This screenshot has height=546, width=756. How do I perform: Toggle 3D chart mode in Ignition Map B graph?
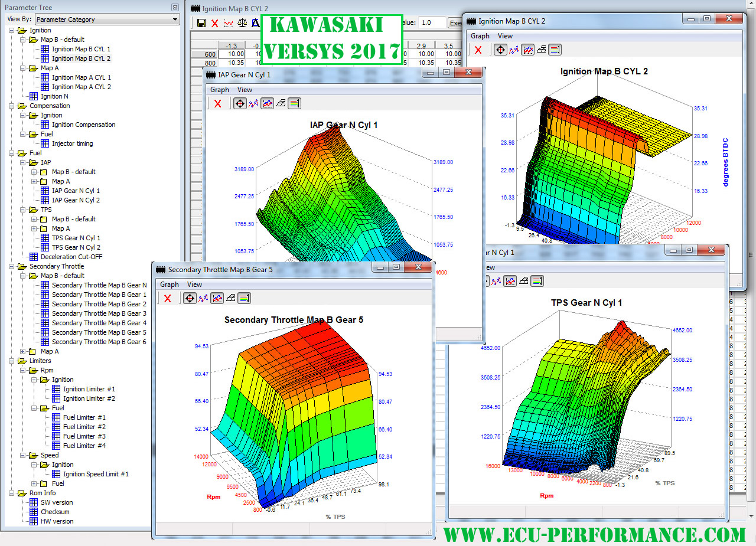[527, 50]
